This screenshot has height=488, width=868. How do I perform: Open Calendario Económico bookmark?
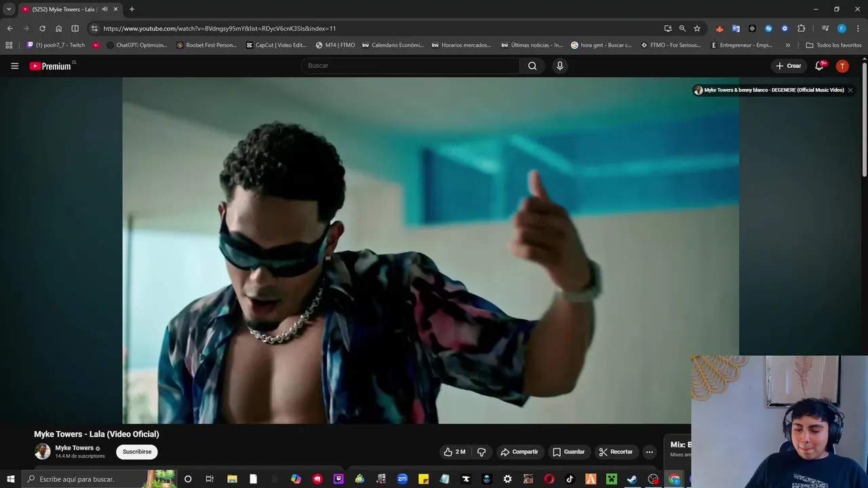click(x=393, y=45)
